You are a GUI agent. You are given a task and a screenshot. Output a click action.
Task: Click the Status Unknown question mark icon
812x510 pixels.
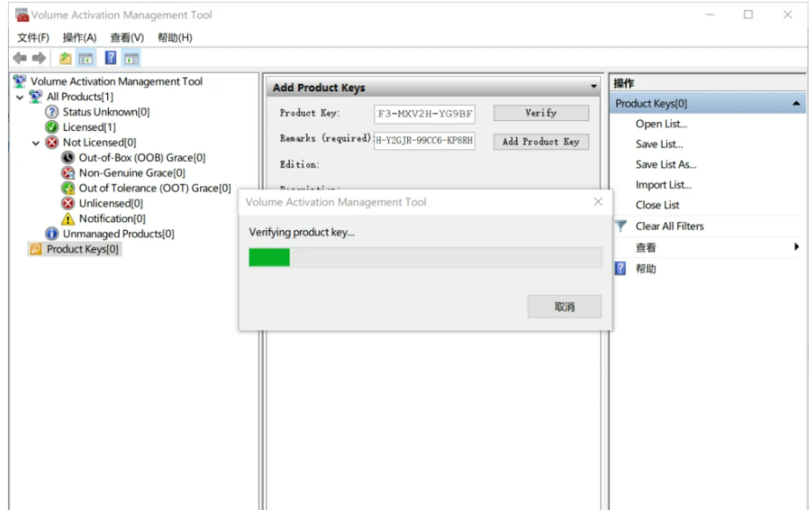pyautogui.click(x=52, y=111)
